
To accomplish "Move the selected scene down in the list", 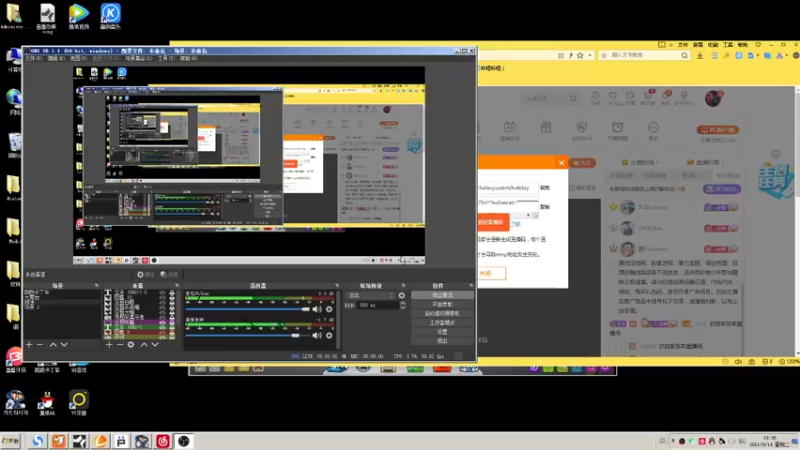I will [64, 345].
